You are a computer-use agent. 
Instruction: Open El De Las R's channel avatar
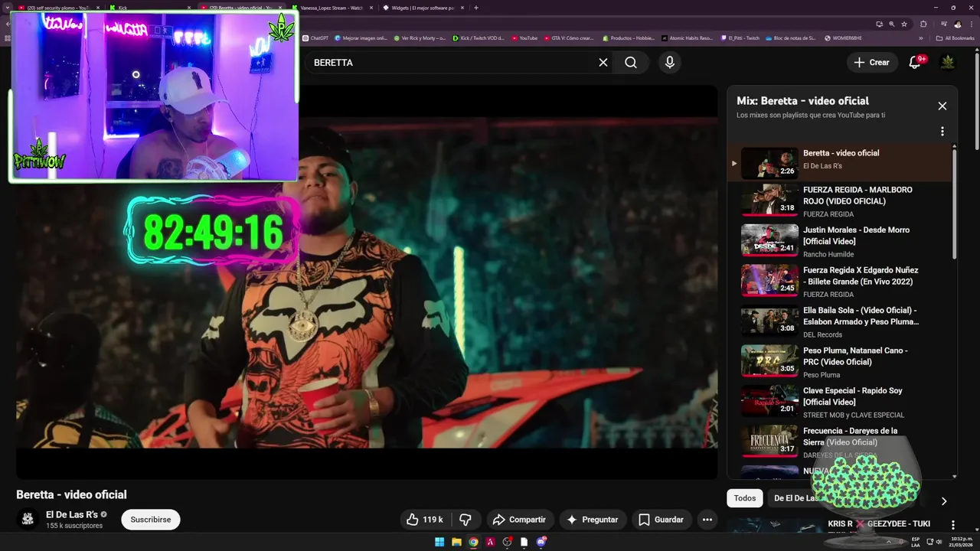(28, 520)
